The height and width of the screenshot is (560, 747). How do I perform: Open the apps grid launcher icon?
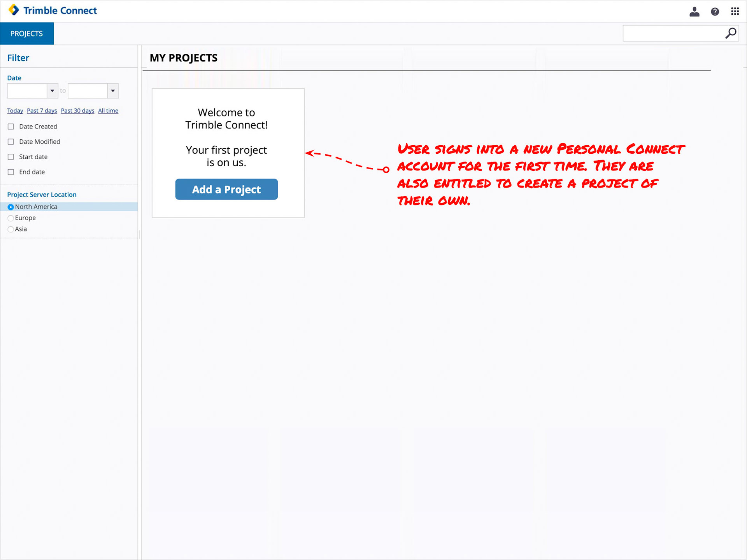click(x=735, y=11)
